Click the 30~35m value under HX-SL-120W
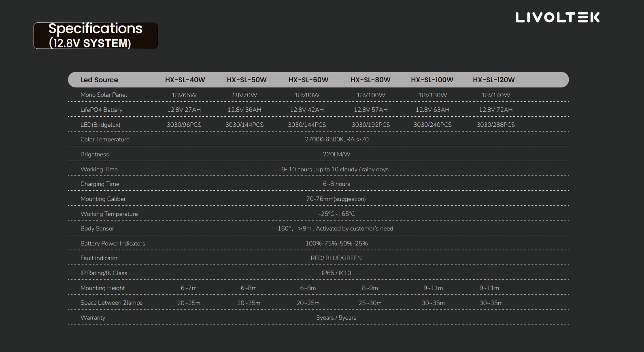This screenshot has width=644, height=352. [491, 303]
